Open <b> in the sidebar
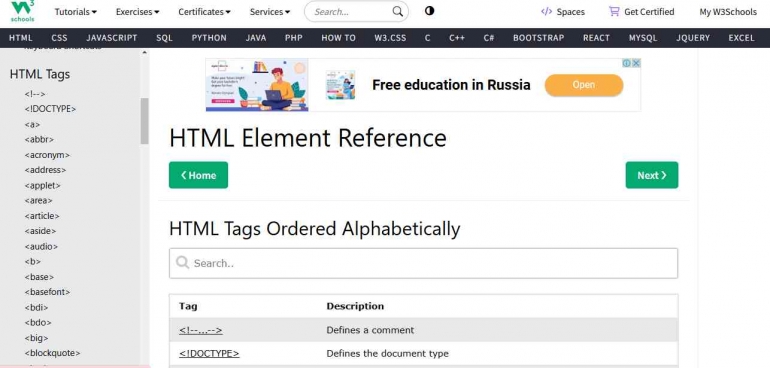 click(x=33, y=261)
